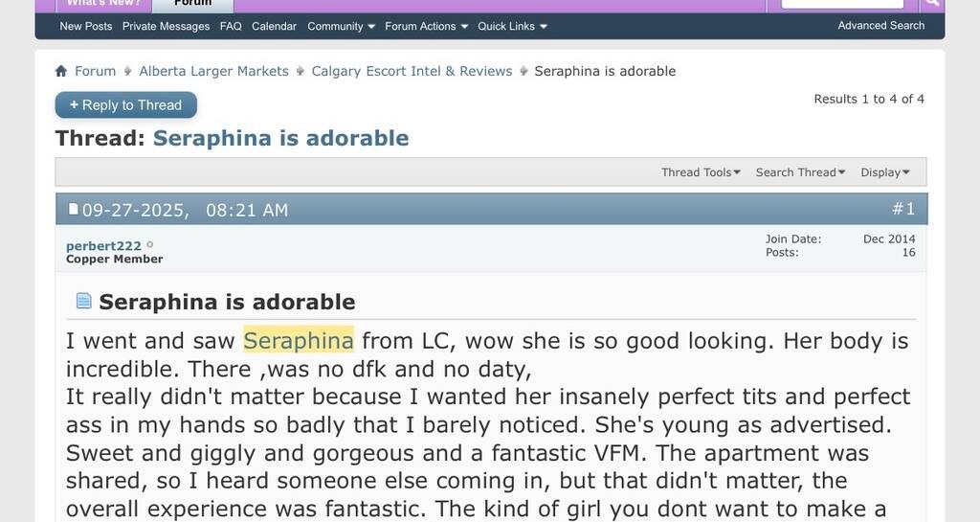This screenshot has height=522, width=980.
Task: Open the post #1 permalink
Action: 903,209
